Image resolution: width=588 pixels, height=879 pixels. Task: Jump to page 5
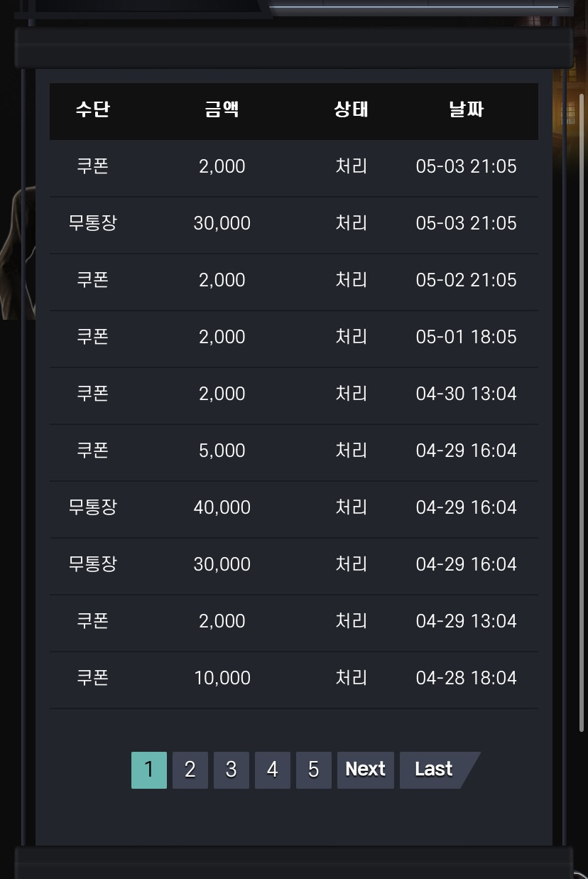pos(314,770)
